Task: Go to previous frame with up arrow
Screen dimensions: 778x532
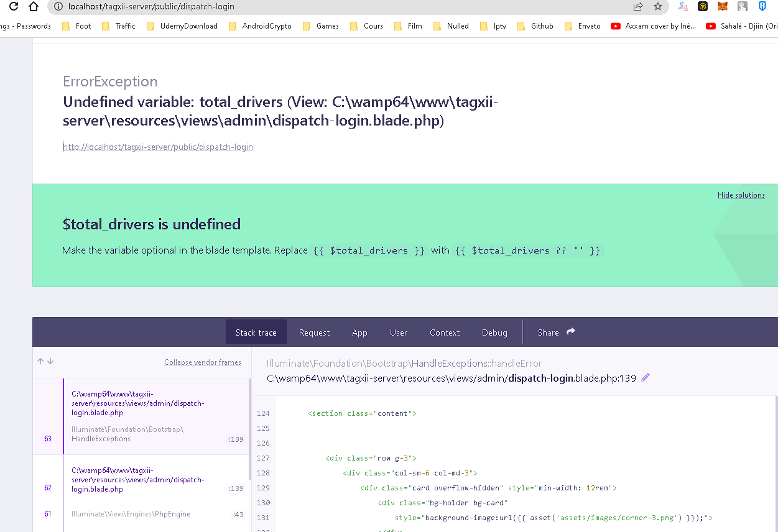Action: (40, 361)
